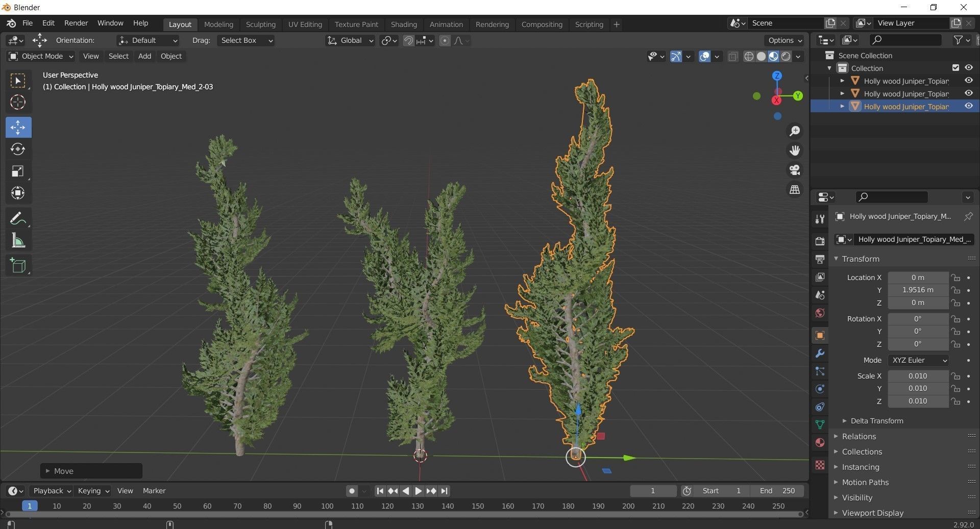
Task: Open the Material properties tab
Action: pos(820,442)
